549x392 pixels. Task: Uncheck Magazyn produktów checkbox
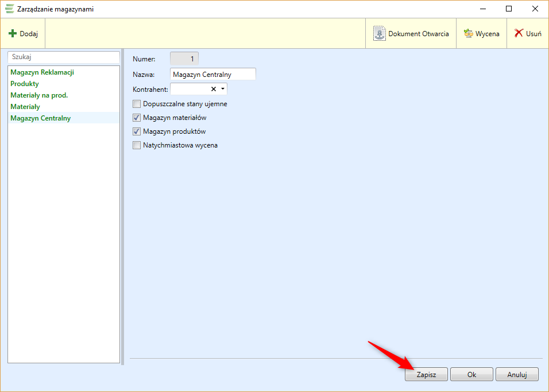(x=137, y=131)
